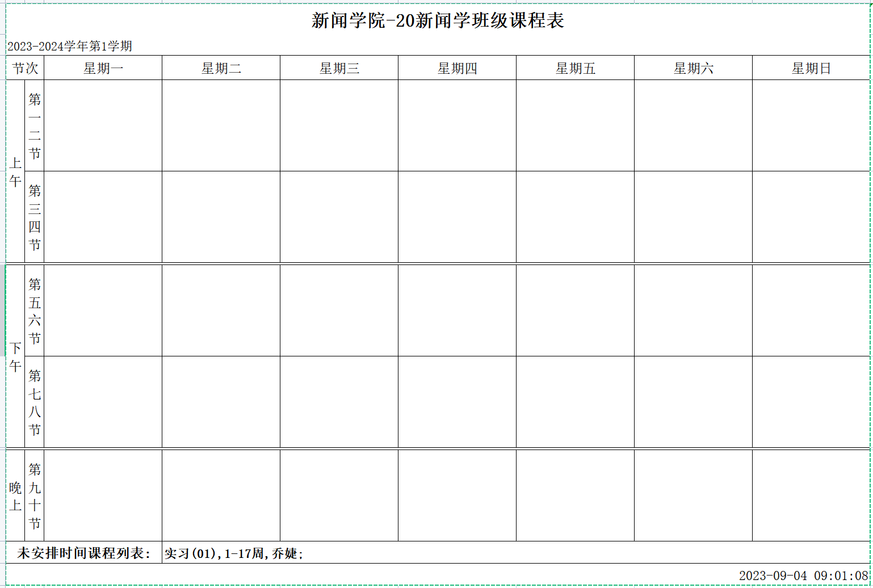This screenshot has height=588, width=873.
Task: Click the 第九十节 period cell
Action: [x=35, y=495]
